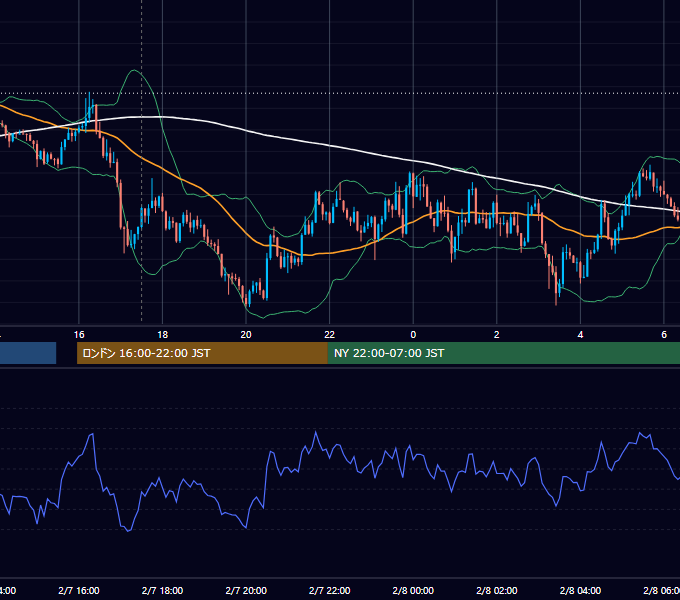Click the 2/8 00:00 label on indicator axis
Viewport: 680px width, 600px height.
tap(413, 590)
